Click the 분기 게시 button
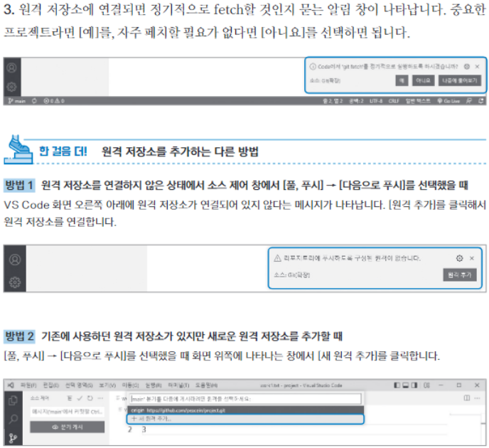 (68, 427)
